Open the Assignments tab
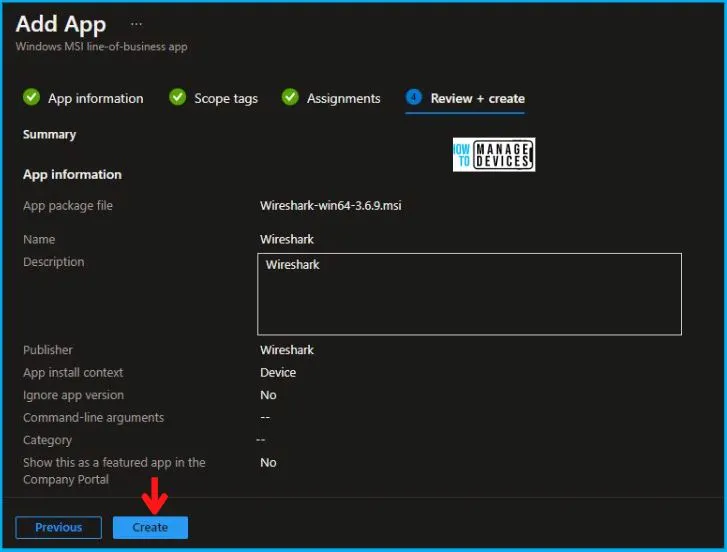Viewport: 727px width, 552px height. pos(343,99)
